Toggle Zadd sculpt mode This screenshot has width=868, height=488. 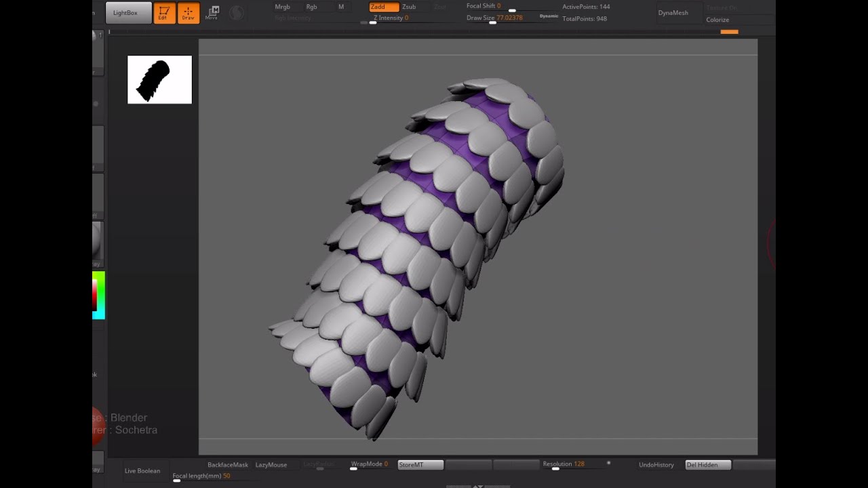pyautogui.click(x=383, y=7)
